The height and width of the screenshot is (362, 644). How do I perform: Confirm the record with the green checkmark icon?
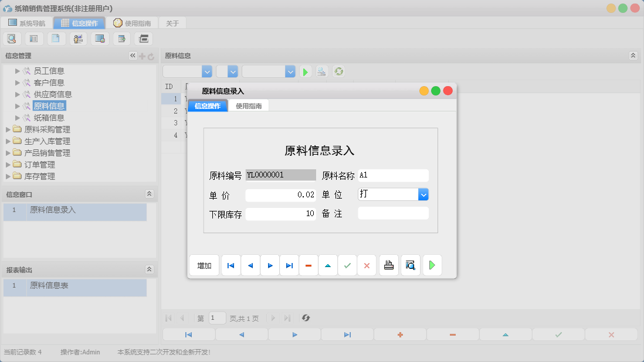[347, 265]
